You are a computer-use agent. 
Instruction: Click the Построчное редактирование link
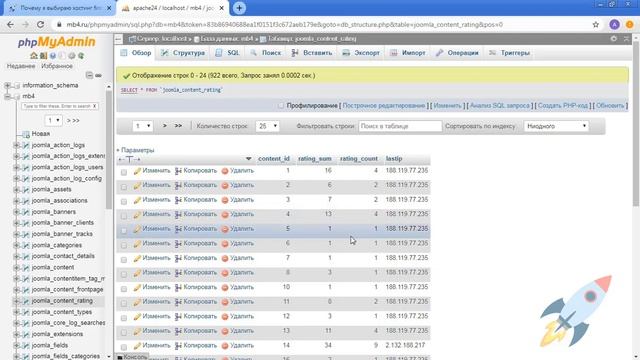coord(384,106)
